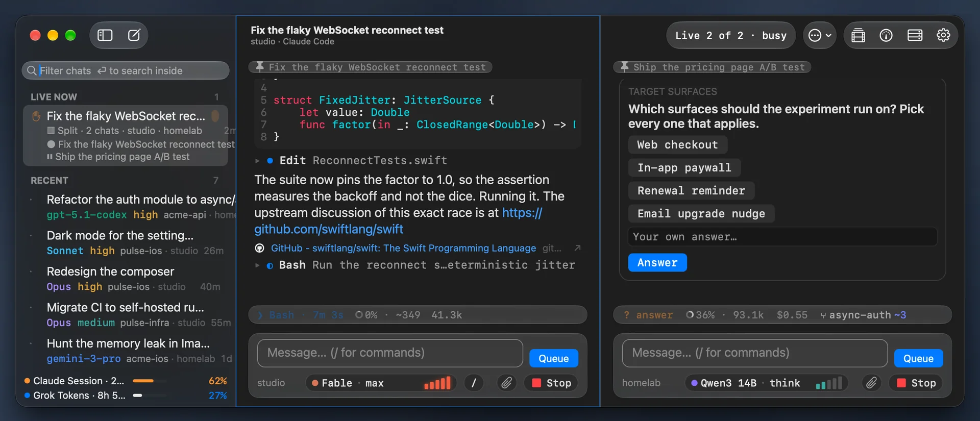This screenshot has width=980, height=421.
Task: Select the In-app paywall option
Action: [684, 168]
